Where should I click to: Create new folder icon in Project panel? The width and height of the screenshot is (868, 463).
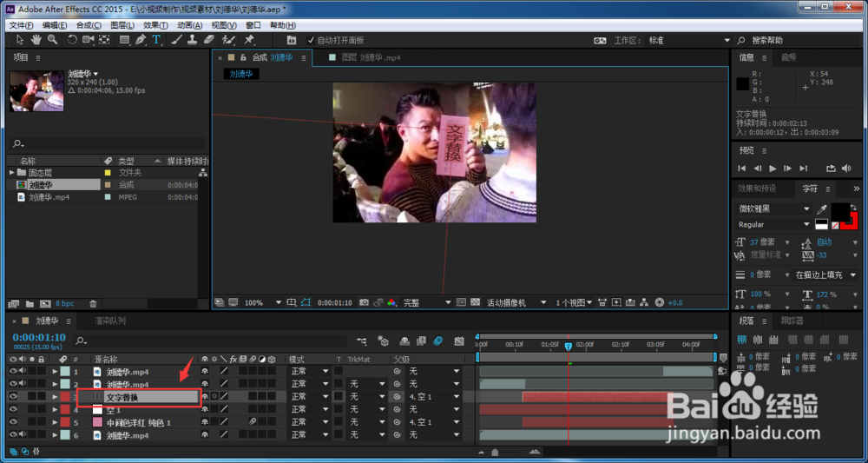click(30, 303)
